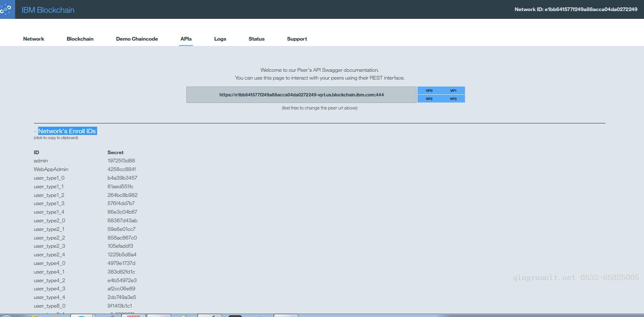Image resolution: width=644 pixels, height=317 pixels.
Task: Click the IBM Blockchain title text
Action: [48, 10]
